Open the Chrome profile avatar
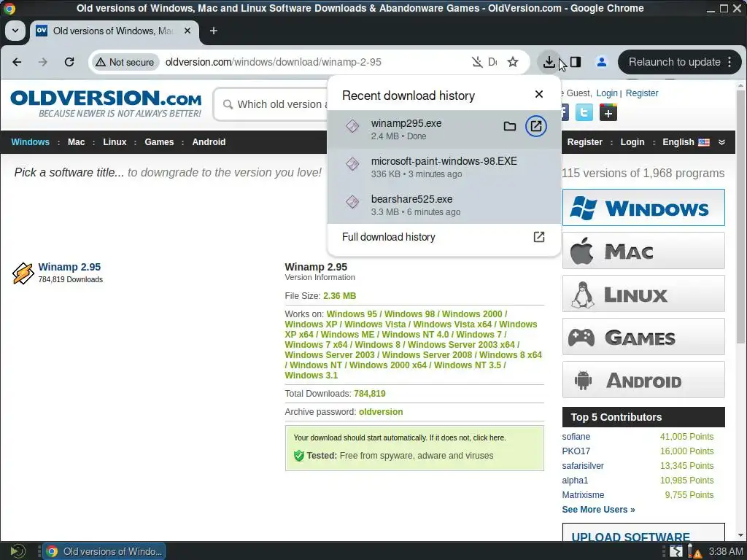Image resolution: width=747 pixels, height=560 pixels. 602,62
